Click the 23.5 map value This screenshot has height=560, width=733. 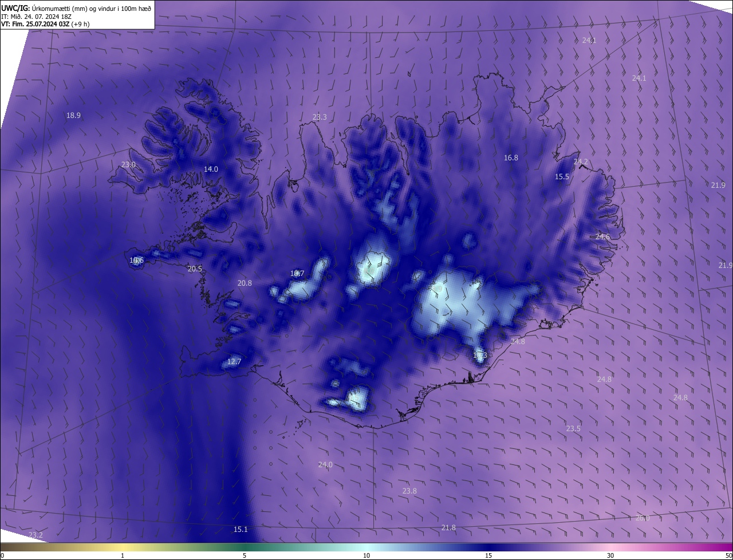coord(573,428)
